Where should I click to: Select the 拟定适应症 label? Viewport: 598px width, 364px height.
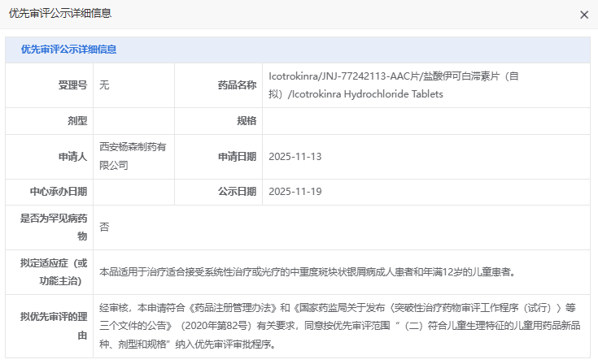point(54,272)
